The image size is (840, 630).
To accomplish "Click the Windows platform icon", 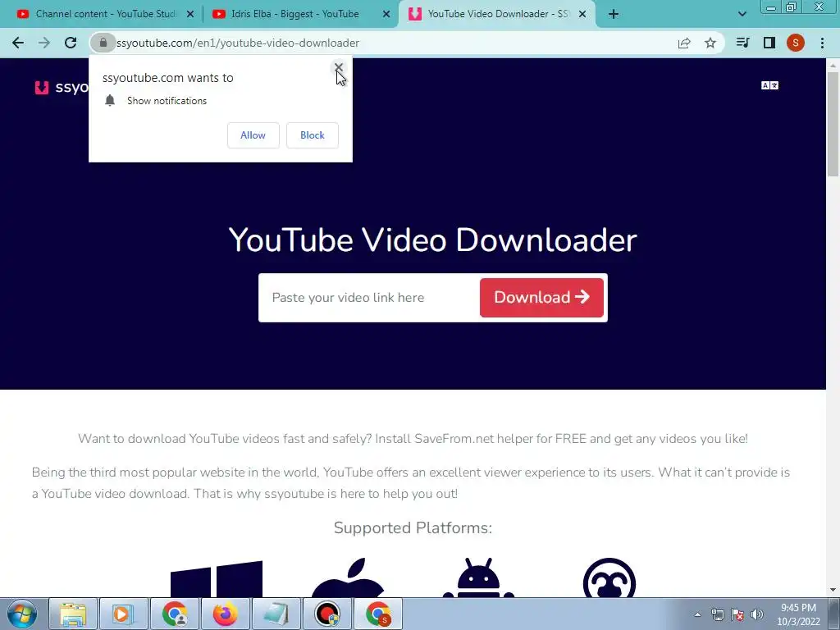I will pos(217,578).
